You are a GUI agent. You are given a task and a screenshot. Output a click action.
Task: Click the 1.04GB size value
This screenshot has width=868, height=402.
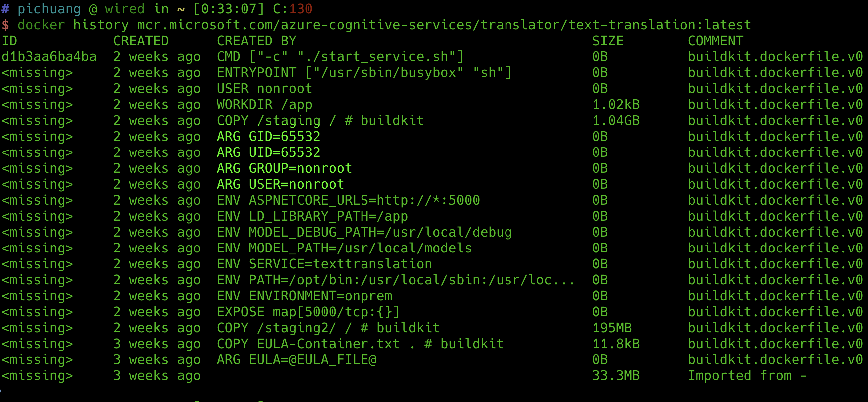(616, 121)
